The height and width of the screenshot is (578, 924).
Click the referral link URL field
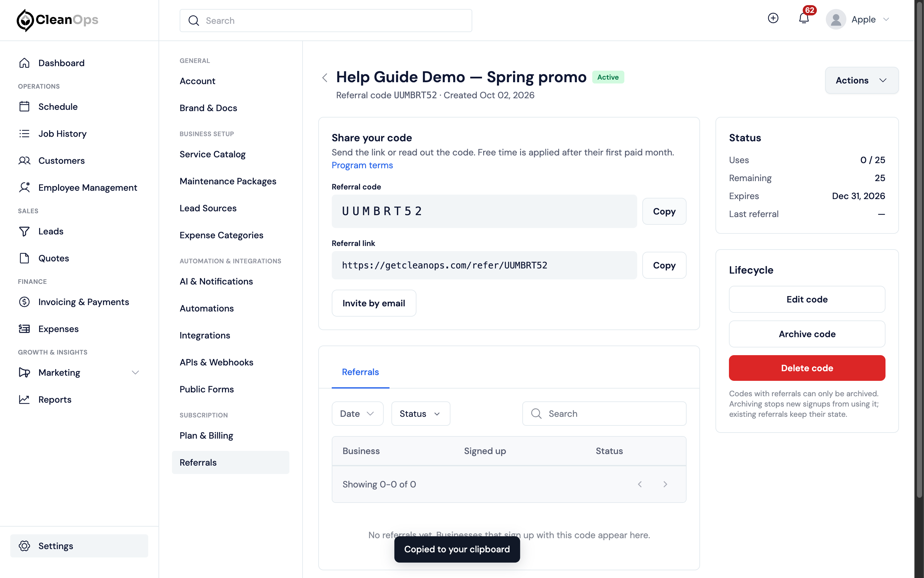[484, 265]
